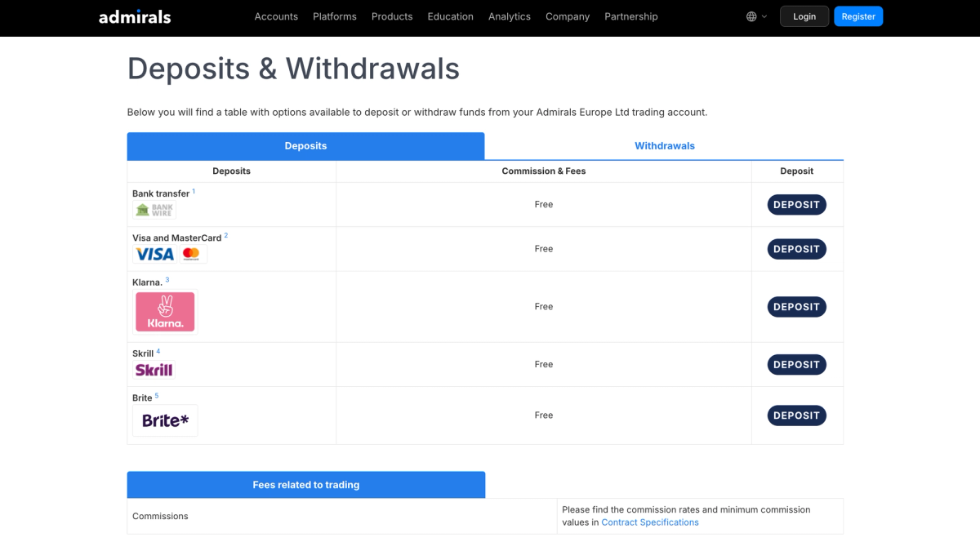Click the Skrill logo icon
This screenshot has height=551, width=980.
[154, 371]
